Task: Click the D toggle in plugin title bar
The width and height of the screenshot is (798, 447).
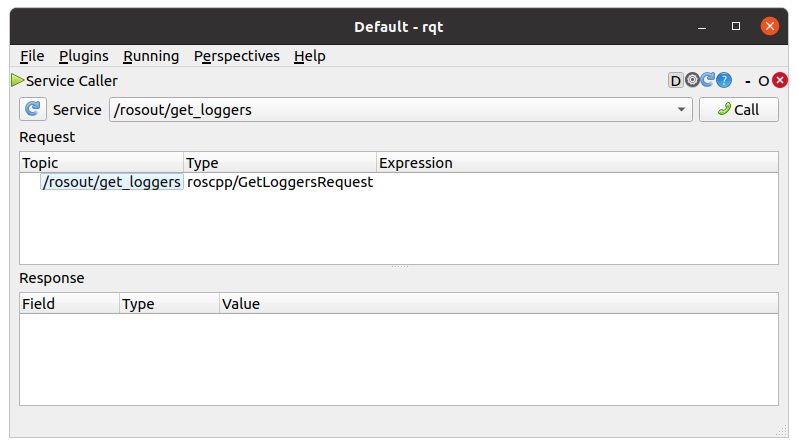Action: point(675,81)
